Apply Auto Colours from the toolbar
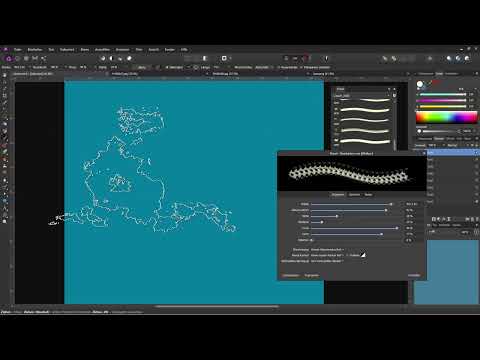This screenshot has width=480, height=360. (120, 59)
